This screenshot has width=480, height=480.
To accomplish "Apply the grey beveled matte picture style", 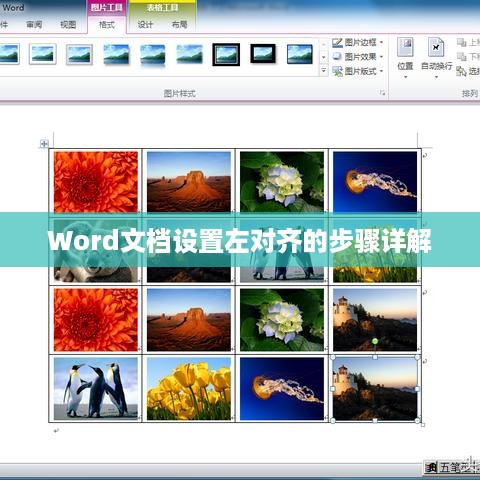I will (79, 54).
